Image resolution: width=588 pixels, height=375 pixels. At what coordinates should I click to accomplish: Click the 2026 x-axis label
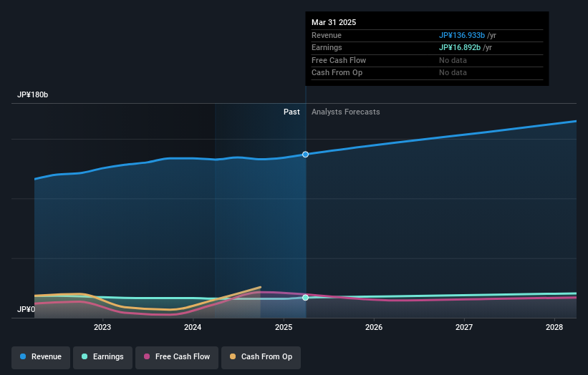[374, 327]
